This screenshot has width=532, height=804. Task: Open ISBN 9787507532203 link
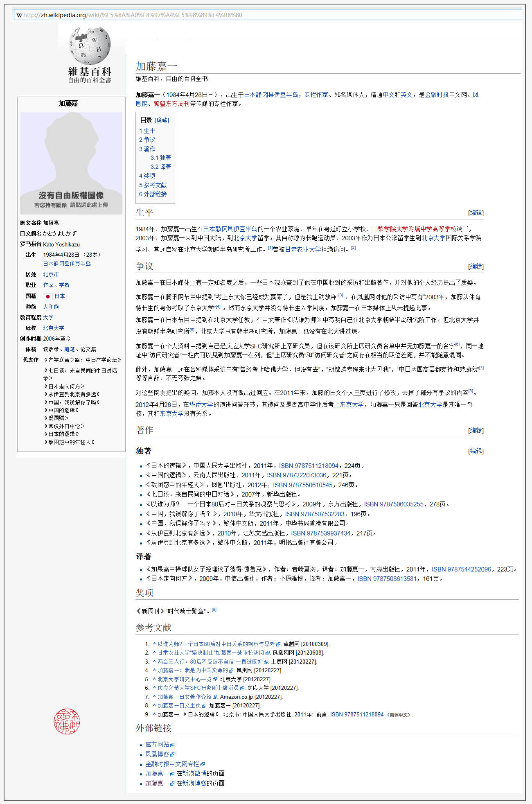pyautogui.click(x=315, y=514)
